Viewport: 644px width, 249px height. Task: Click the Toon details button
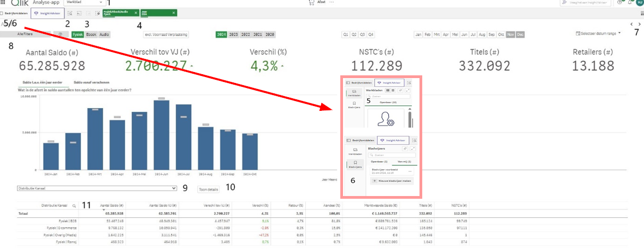208,189
